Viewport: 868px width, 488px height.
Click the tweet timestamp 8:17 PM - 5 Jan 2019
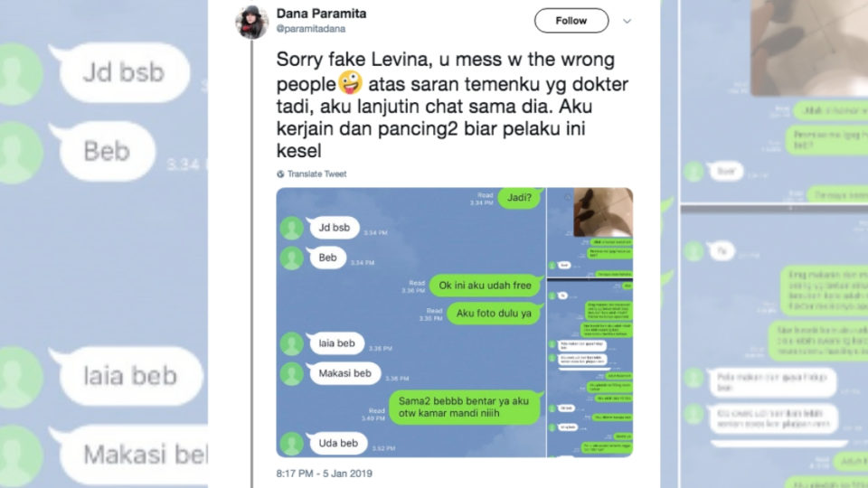(325, 474)
